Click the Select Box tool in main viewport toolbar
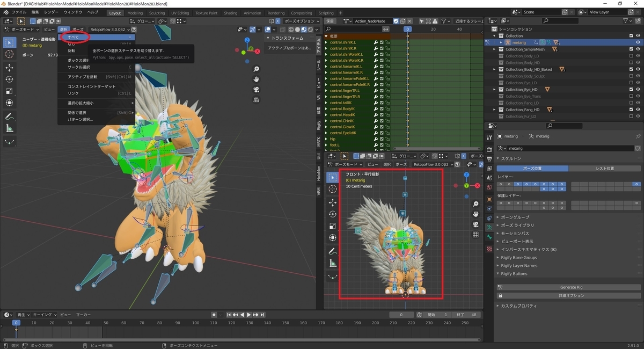The width and height of the screenshot is (644, 349). click(10, 42)
